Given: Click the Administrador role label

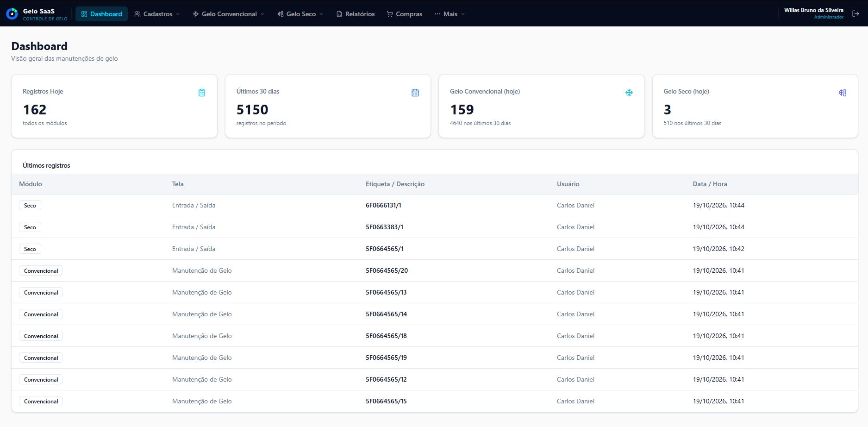Looking at the screenshot, I should pos(829,17).
